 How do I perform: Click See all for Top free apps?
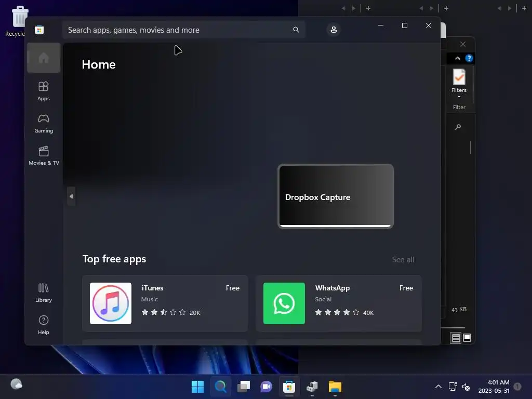click(x=403, y=260)
